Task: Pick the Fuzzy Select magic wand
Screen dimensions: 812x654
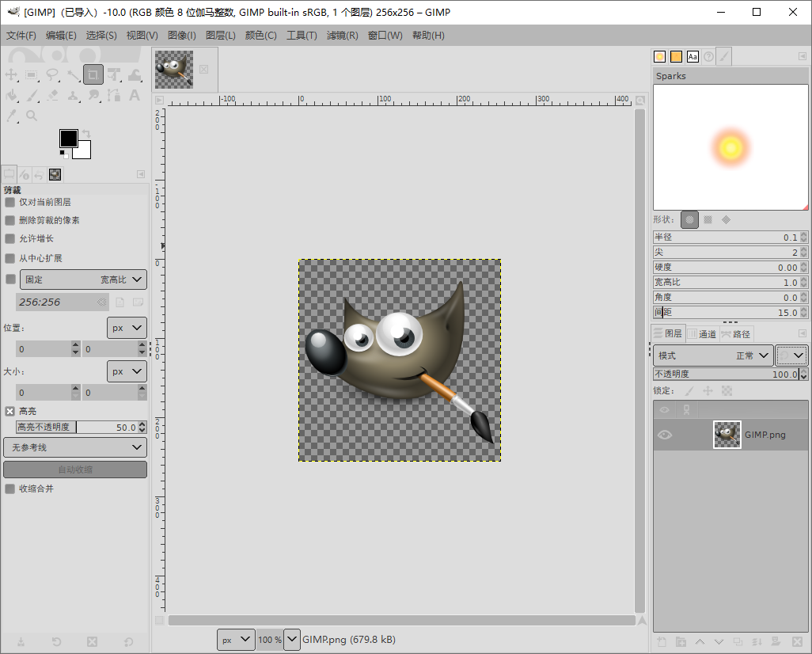Action: coord(74,75)
